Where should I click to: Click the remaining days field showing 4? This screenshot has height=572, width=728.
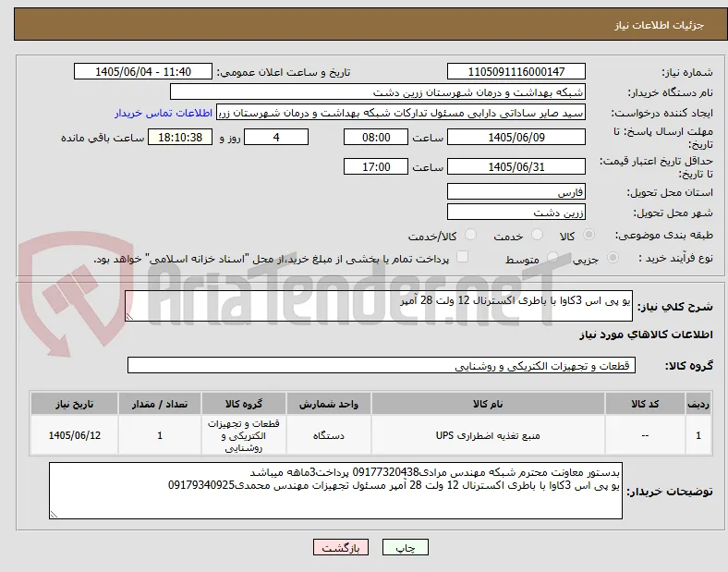[276, 137]
